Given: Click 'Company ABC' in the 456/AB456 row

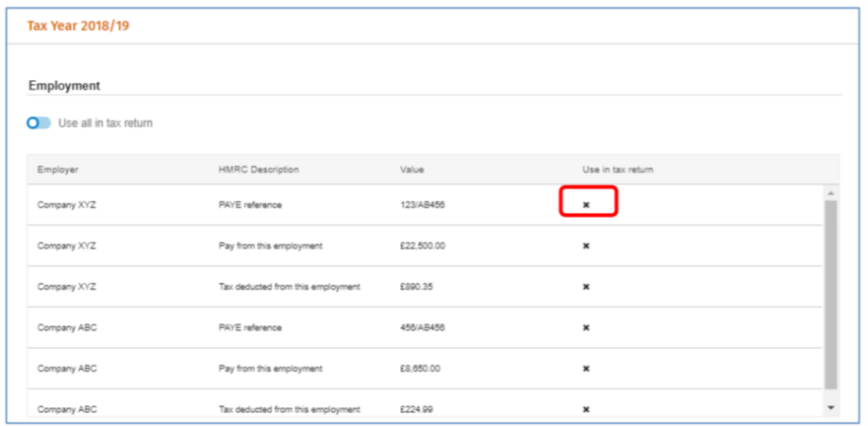Looking at the screenshot, I should [67, 328].
